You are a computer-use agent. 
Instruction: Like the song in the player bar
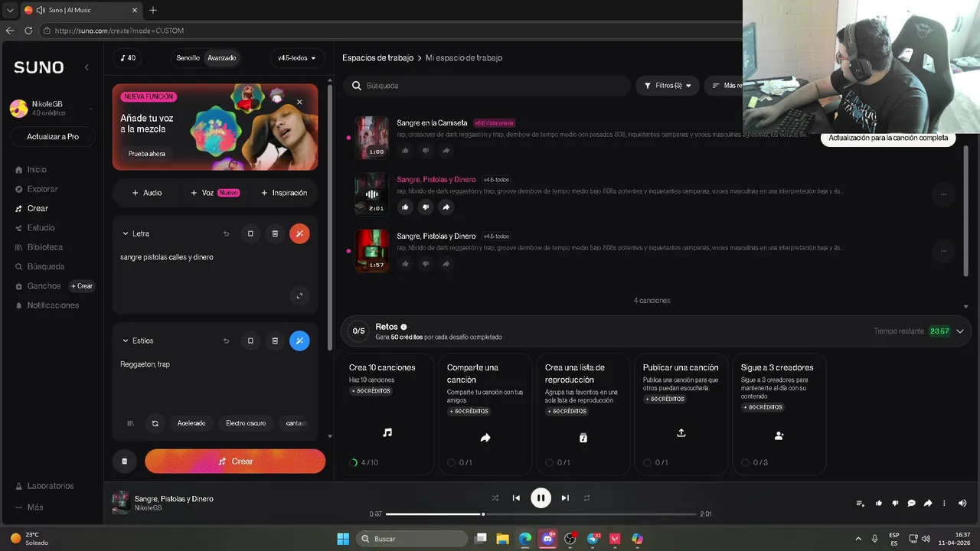(878, 503)
